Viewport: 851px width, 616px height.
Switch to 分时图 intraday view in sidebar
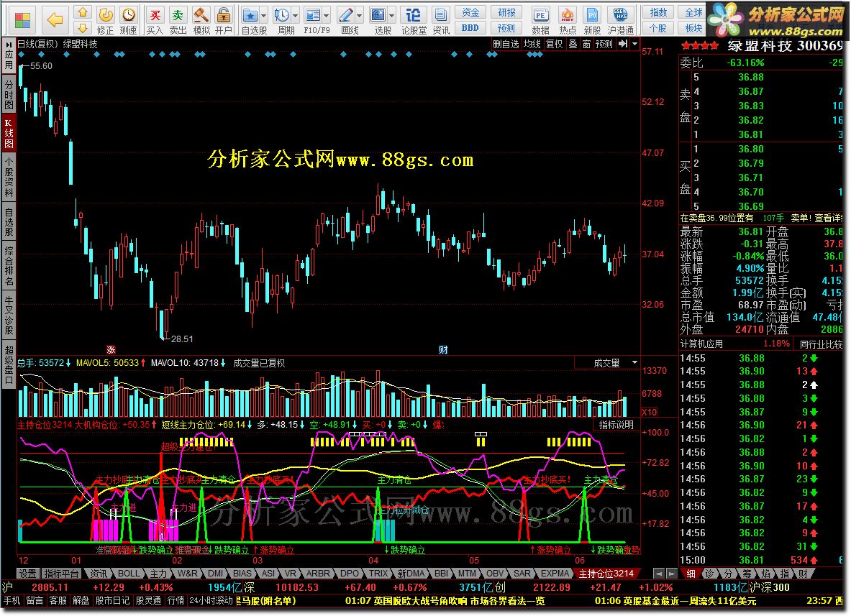9,94
